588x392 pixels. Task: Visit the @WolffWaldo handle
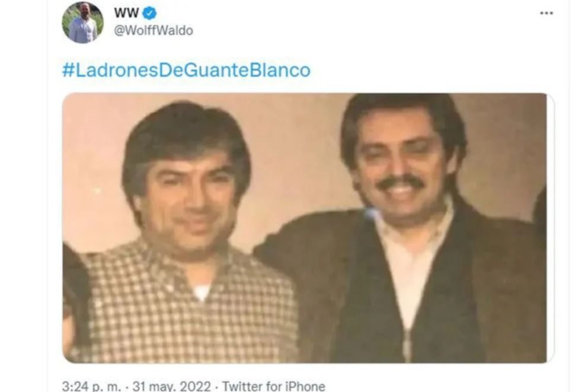(154, 30)
